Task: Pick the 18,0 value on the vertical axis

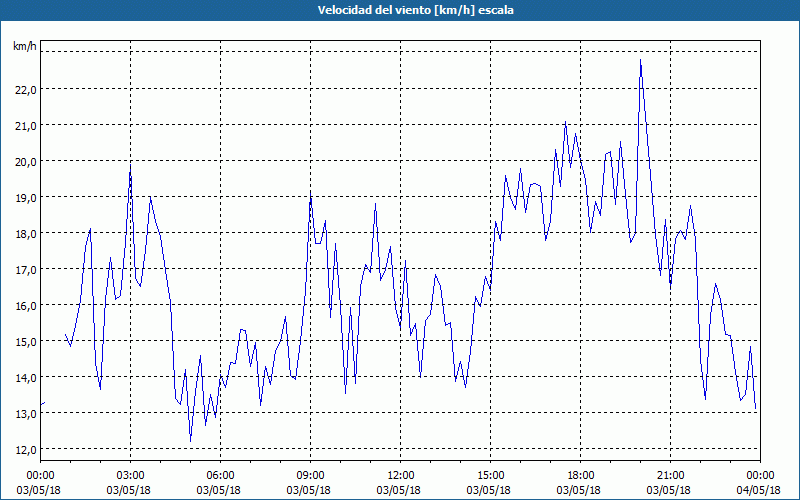Action: click(26, 234)
